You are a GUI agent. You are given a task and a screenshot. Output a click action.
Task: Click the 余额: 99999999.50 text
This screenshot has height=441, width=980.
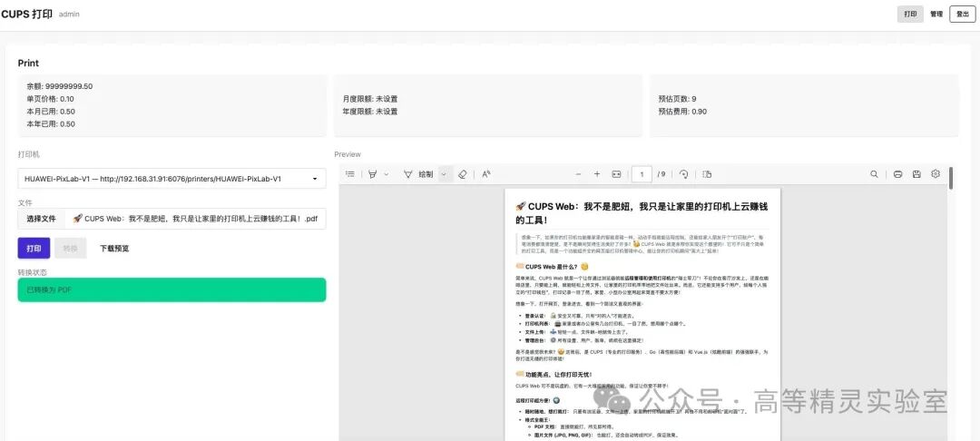point(59,87)
